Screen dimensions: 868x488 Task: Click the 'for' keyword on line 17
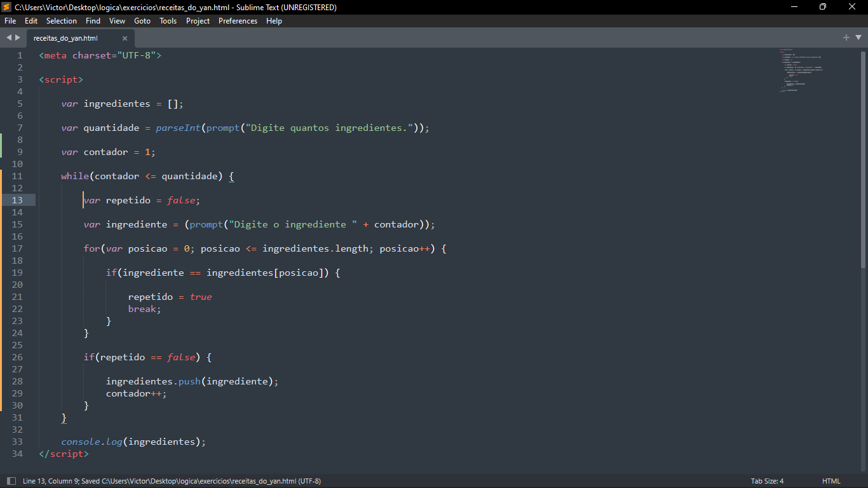click(x=92, y=248)
